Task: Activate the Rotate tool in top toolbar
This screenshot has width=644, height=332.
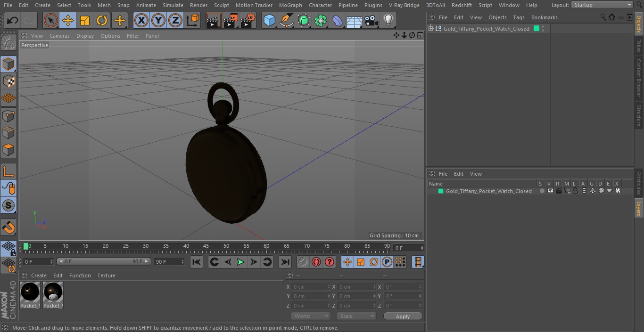Action: [x=102, y=21]
